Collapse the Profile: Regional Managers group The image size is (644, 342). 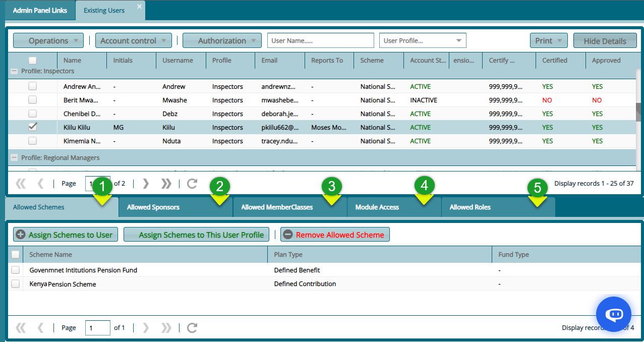[x=14, y=158]
